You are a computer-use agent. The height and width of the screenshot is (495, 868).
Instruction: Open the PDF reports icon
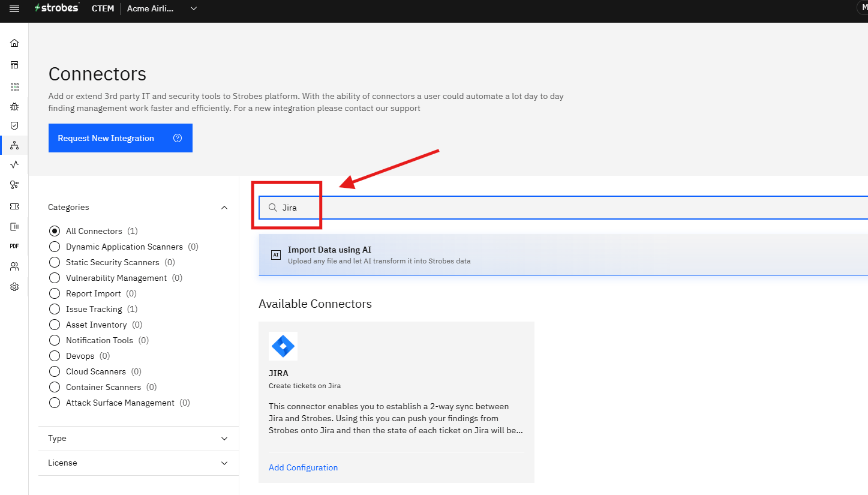(x=14, y=246)
